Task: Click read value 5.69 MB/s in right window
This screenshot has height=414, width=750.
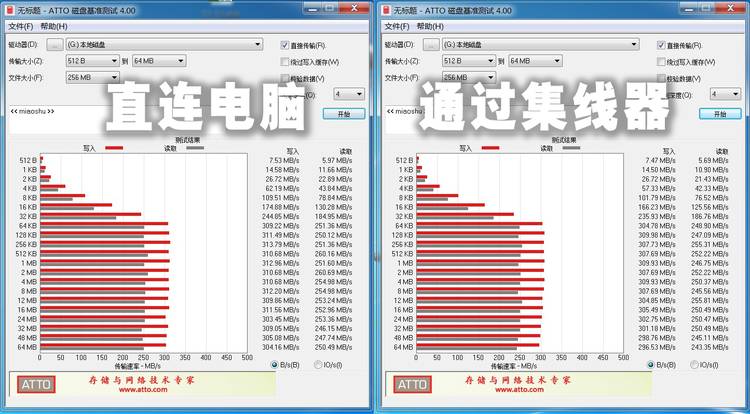Action: click(x=714, y=160)
